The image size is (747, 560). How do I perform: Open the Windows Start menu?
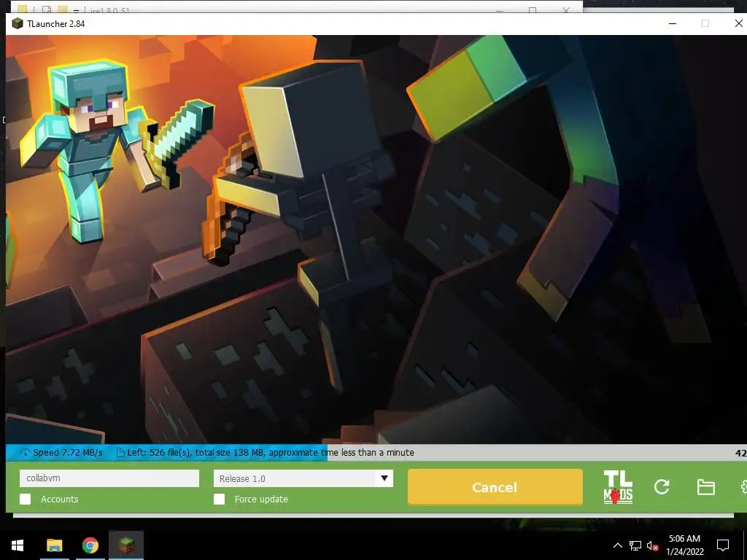[18, 545]
